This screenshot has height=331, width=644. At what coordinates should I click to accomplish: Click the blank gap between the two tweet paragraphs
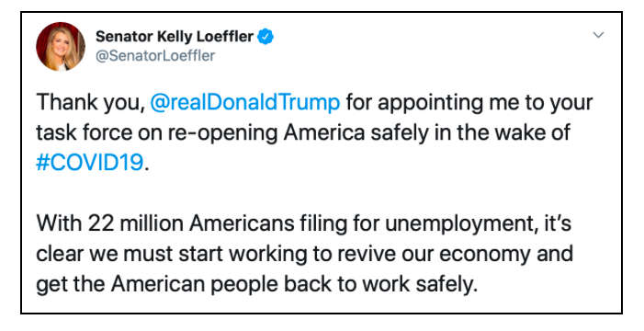pos(304,193)
